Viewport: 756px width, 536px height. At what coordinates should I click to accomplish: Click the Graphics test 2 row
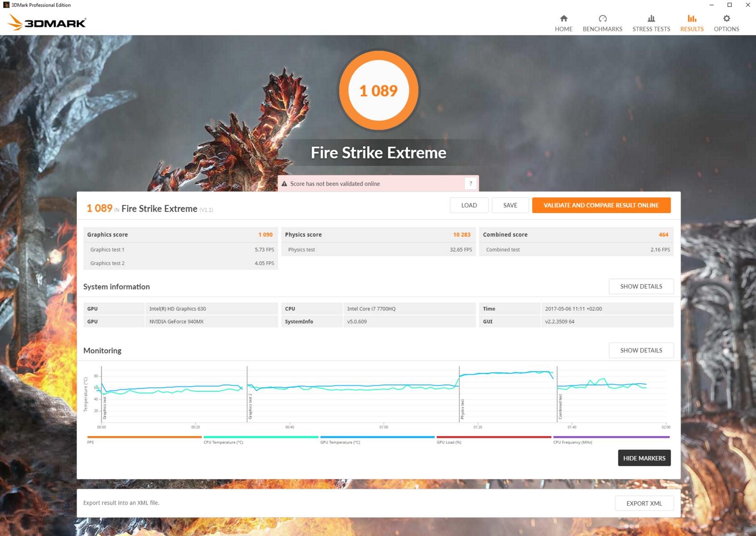click(181, 263)
